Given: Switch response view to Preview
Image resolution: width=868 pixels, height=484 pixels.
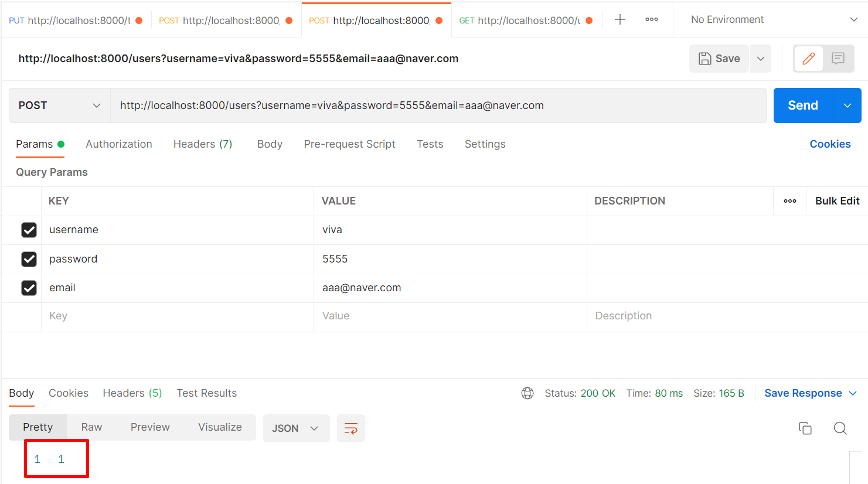Looking at the screenshot, I should (150, 427).
